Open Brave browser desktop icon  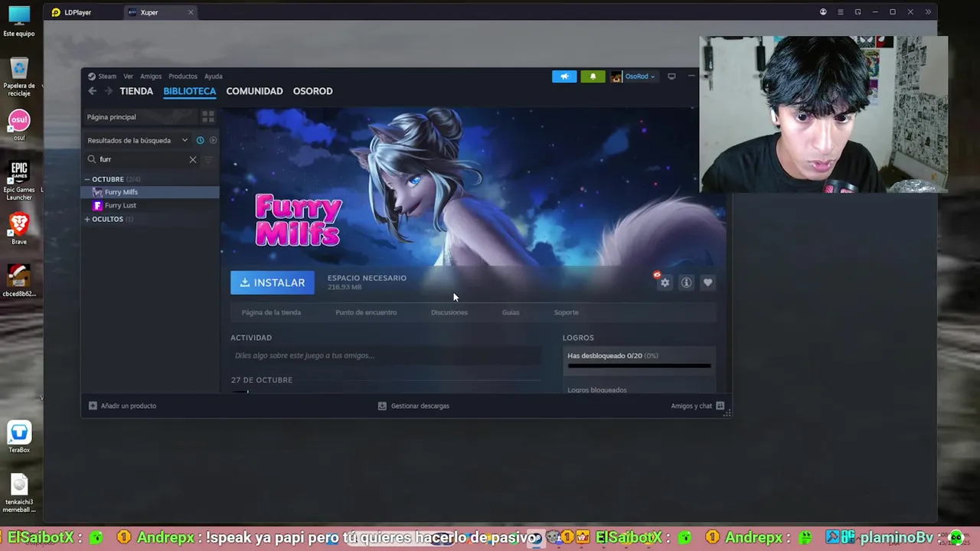(19, 229)
